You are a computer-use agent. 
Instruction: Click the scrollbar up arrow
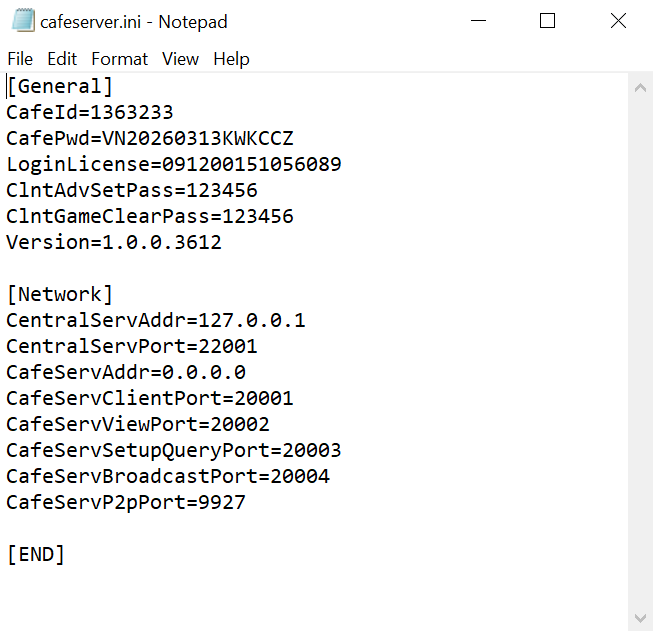click(640, 87)
